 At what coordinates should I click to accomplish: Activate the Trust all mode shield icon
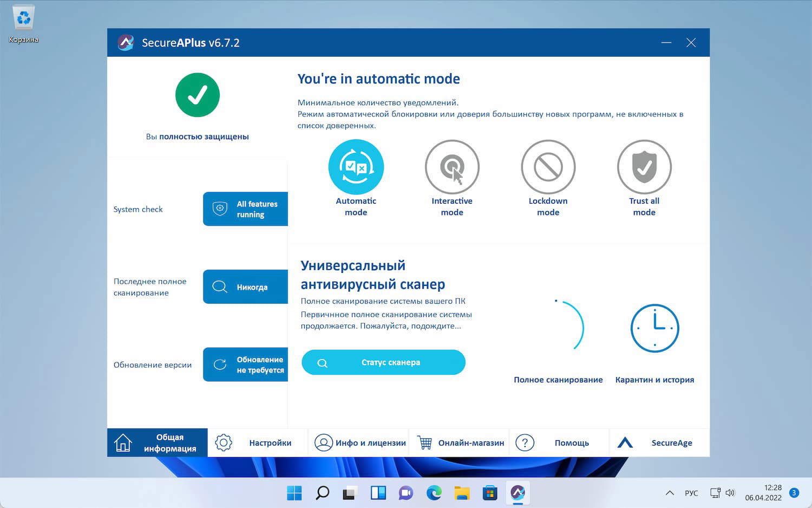pos(644,167)
